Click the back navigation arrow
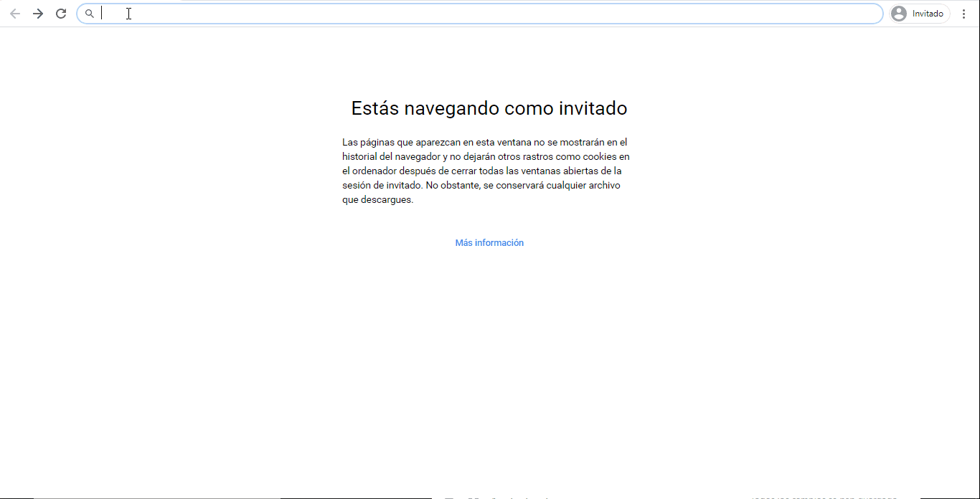Image resolution: width=980 pixels, height=499 pixels. click(15, 13)
